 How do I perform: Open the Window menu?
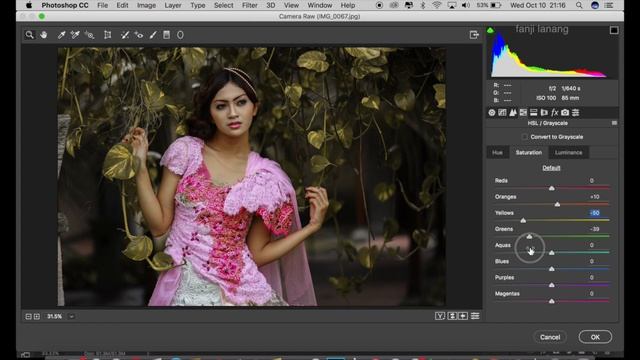click(320, 5)
